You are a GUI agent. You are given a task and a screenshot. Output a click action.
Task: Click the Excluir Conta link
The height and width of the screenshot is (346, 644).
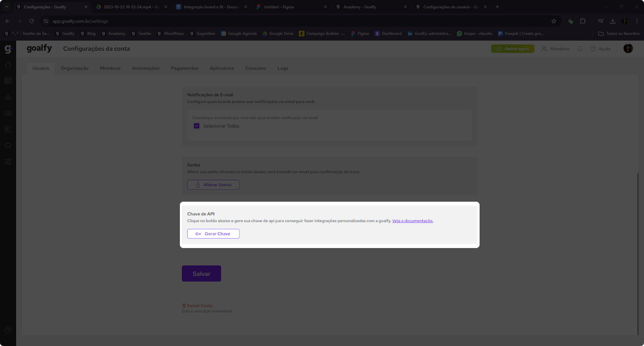(x=197, y=306)
